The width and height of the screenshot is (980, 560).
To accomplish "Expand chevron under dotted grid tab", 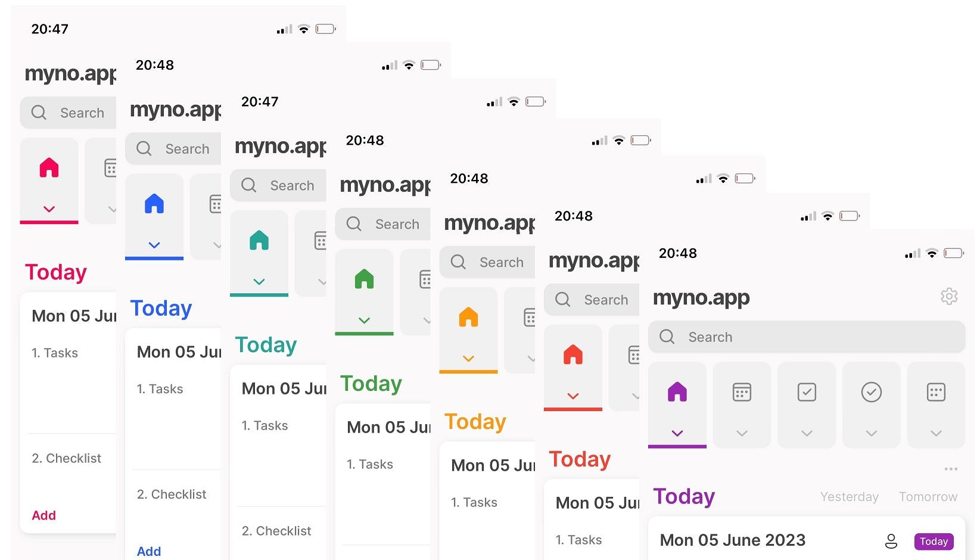I will (936, 433).
